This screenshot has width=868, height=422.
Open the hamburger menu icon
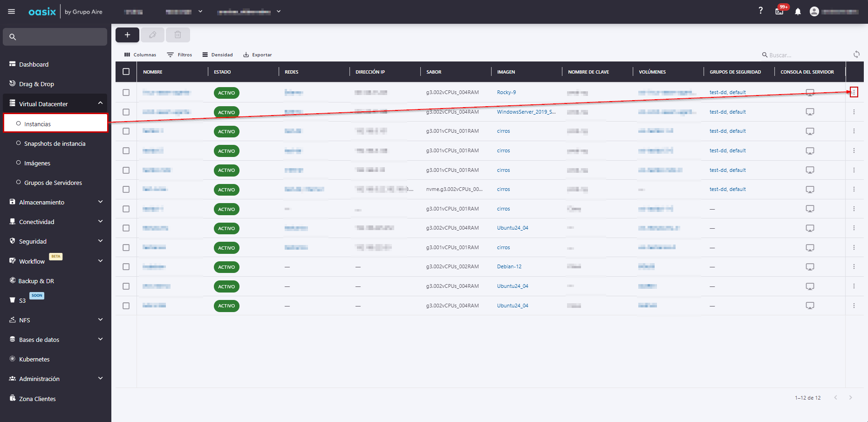tap(12, 12)
